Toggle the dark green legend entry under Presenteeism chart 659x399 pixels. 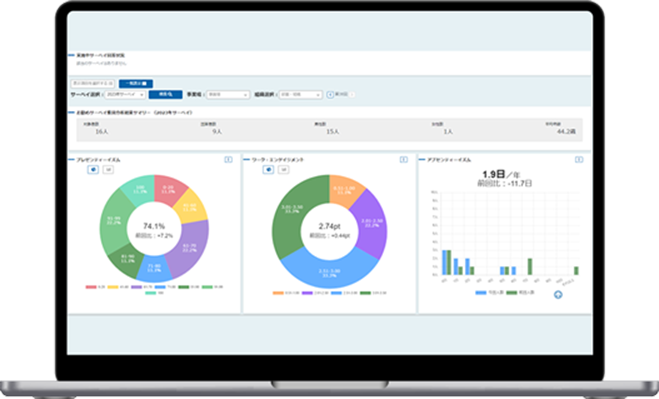[189, 287]
